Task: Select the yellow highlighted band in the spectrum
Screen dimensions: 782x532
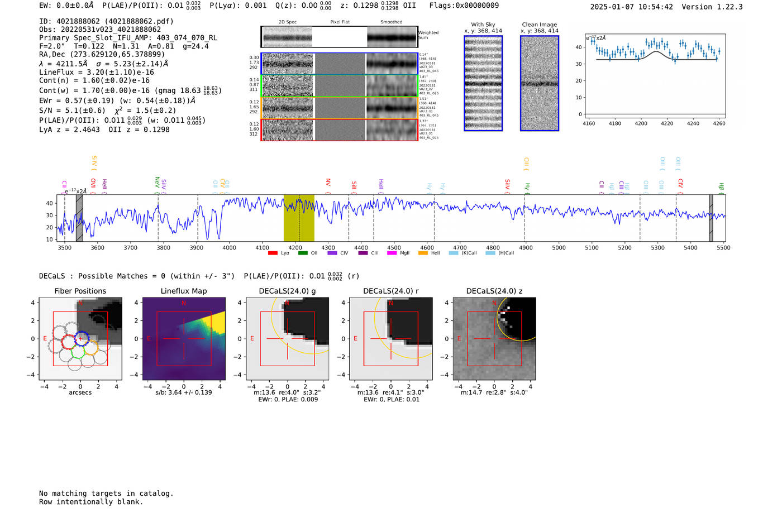Action: (299, 218)
